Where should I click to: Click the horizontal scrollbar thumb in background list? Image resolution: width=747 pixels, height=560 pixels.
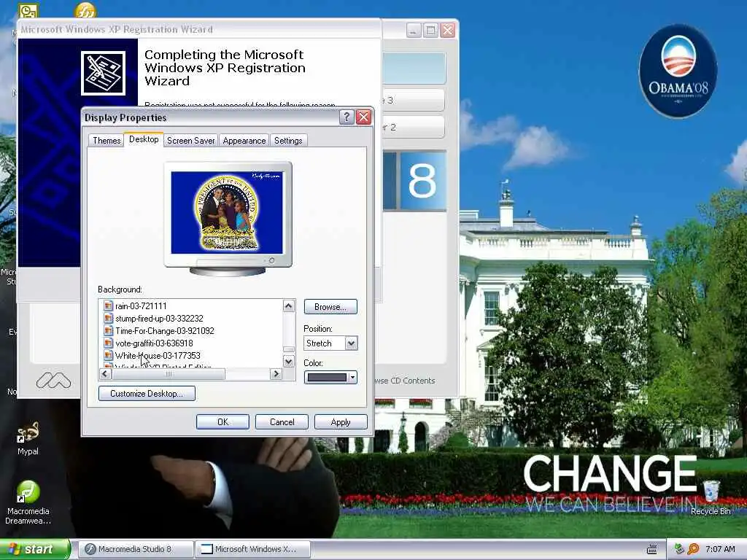[x=169, y=374]
